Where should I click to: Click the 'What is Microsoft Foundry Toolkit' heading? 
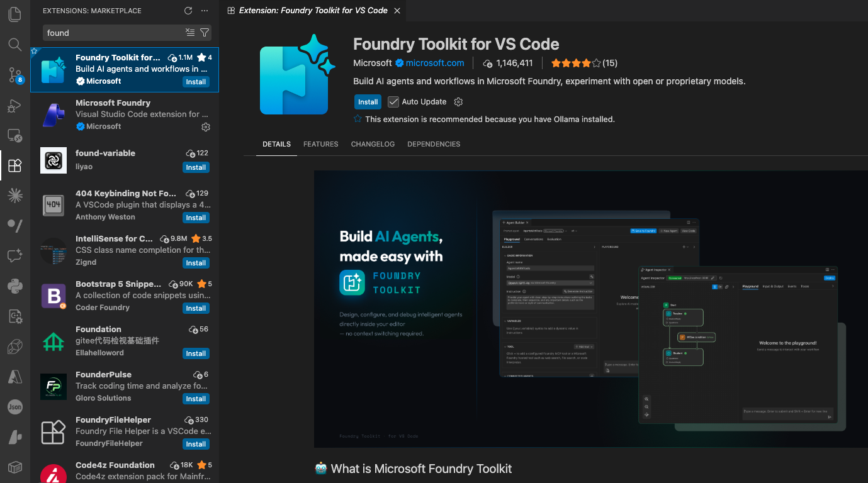(x=413, y=469)
